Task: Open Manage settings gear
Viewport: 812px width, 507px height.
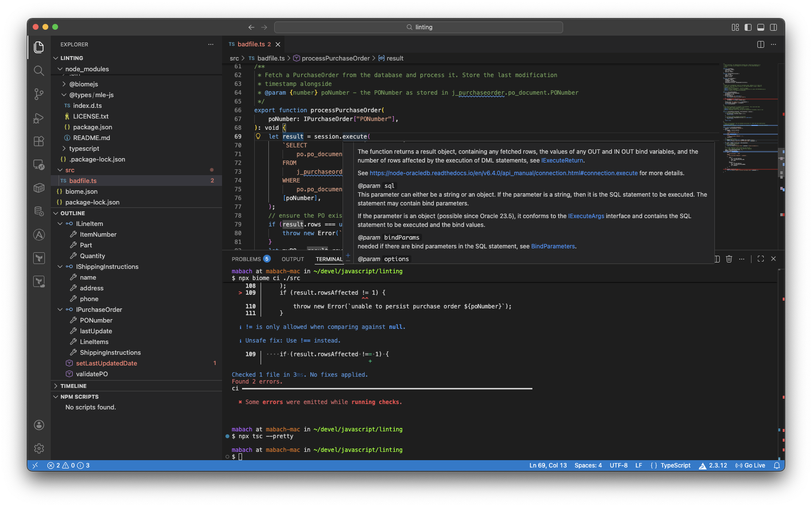Action: (x=39, y=448)
